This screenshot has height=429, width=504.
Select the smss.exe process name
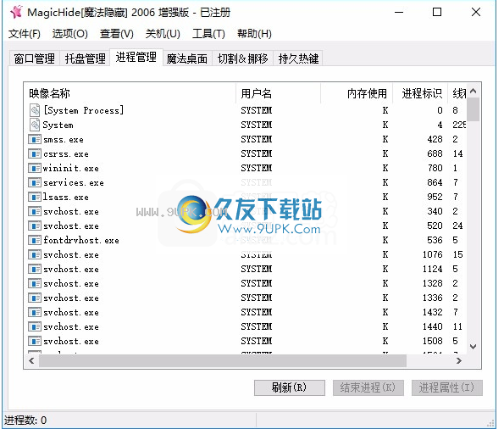(x=64, y=139)
